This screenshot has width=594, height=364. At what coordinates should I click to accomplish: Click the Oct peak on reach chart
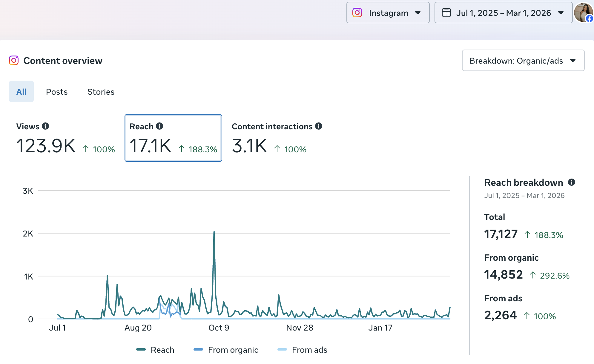click(214, 232)
